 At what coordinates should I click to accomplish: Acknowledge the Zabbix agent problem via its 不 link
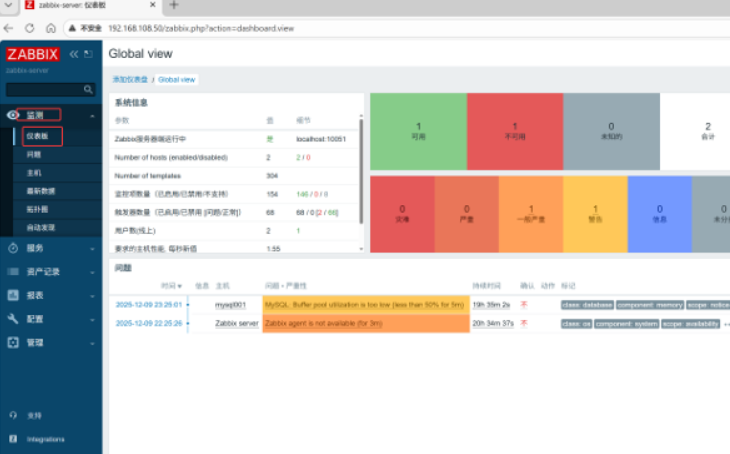pos(524,323)
